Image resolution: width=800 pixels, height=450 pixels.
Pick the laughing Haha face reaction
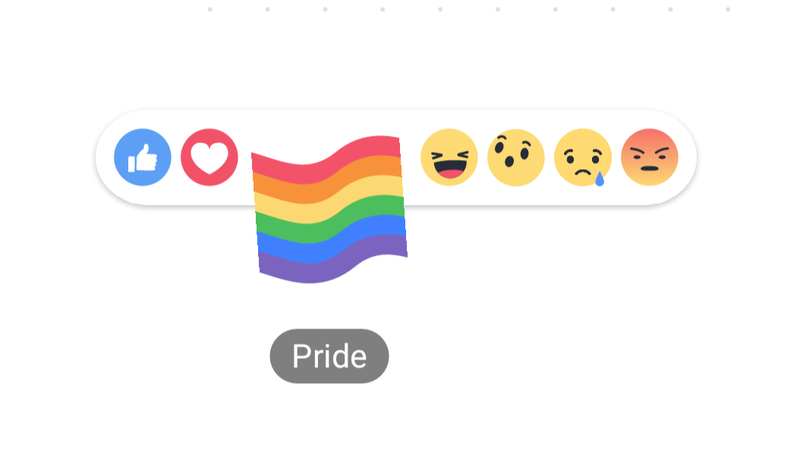pyautogui.click(x=449, y=157)
